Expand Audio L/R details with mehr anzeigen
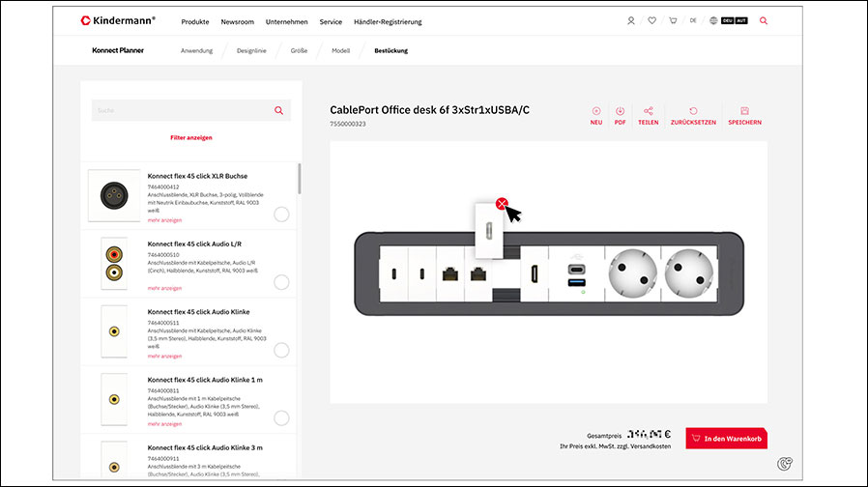The width and height of the screenshot is (868, 487). (x=164, y=288)
